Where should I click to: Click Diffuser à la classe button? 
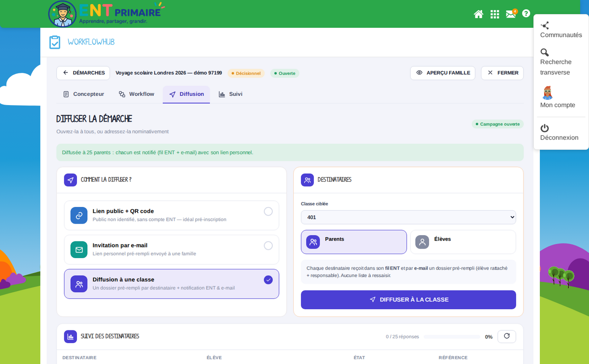(409, 300)
